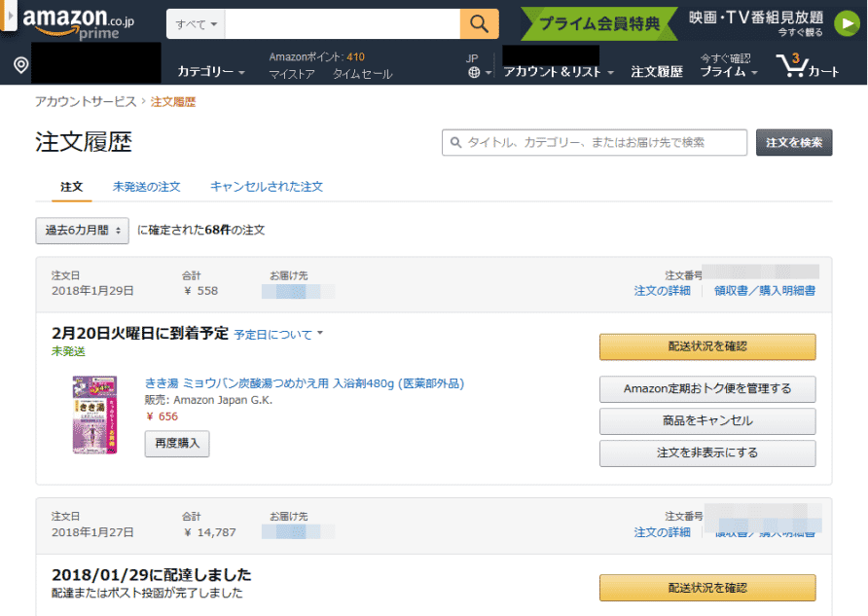Click the 商品をキャンセル button
Viewport: 868px width, 616px height.
[707, 421]
